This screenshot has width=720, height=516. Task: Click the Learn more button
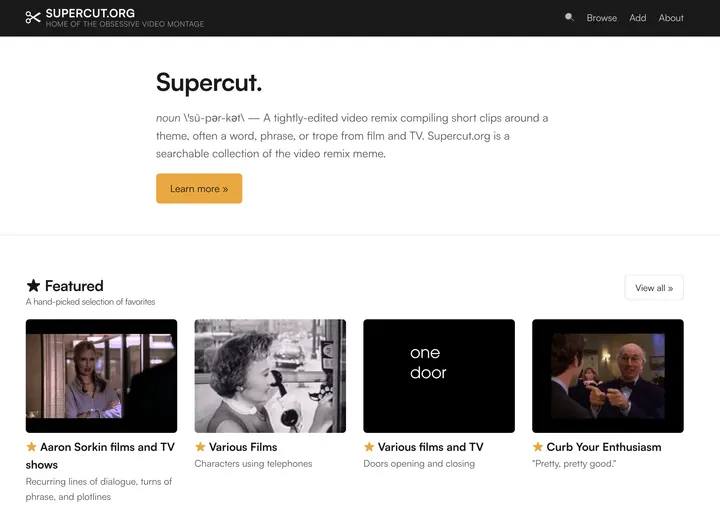click(x=199, y=188)
